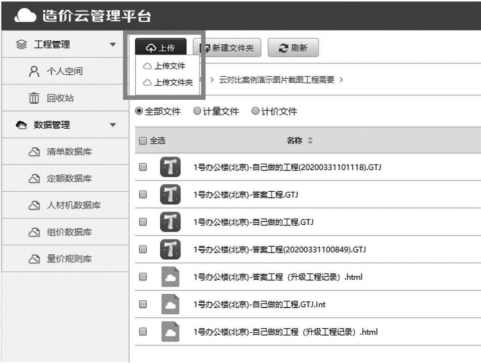481x363 pixels.
Task: Check the box for 自己做的工程(20200331101118).GTJ
Action: pyautogui.click(x=143, y=167)
